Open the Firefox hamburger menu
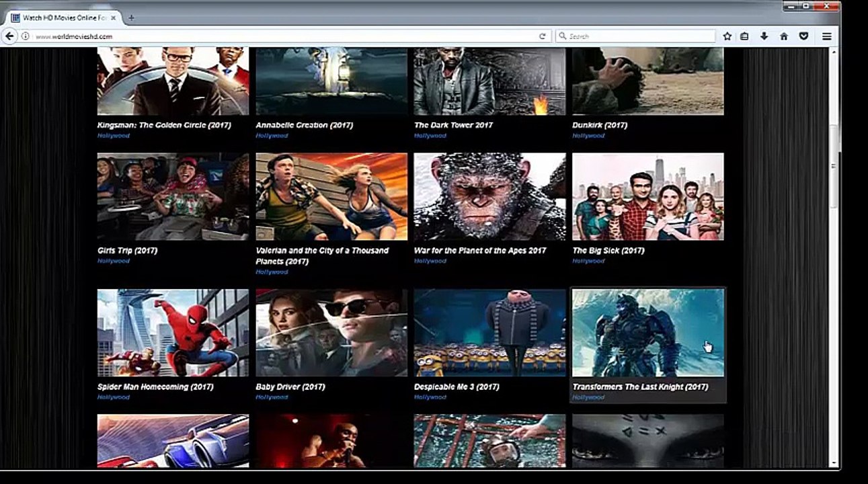This screenshot has width=868, height=484. click(827, 36)
